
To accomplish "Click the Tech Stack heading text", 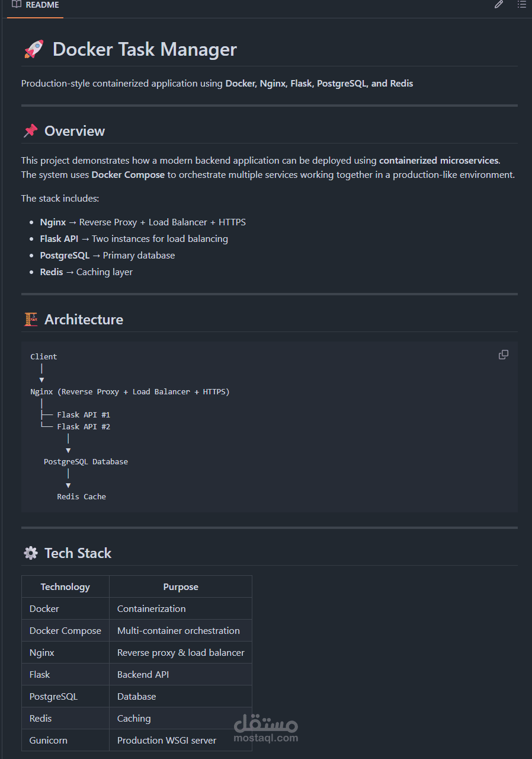I will 78,553.
